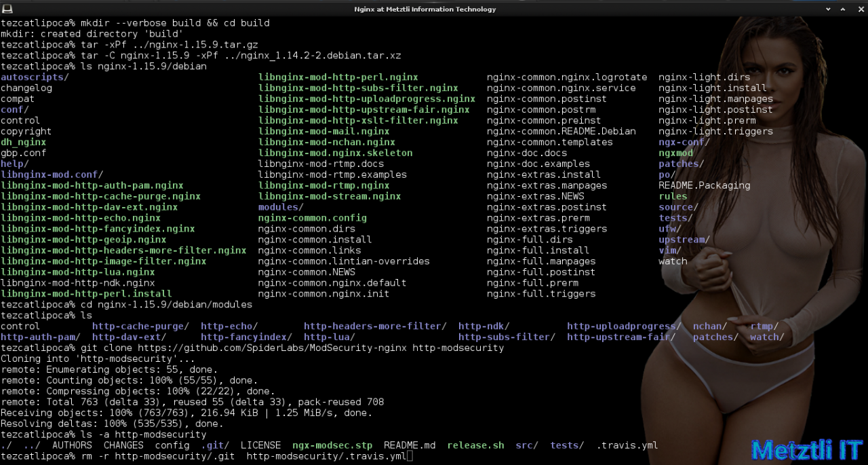Select 'nginx-common.README.Debian' entry
The height and width of the screenshot is (465, 868).
[x=561, y=132]
